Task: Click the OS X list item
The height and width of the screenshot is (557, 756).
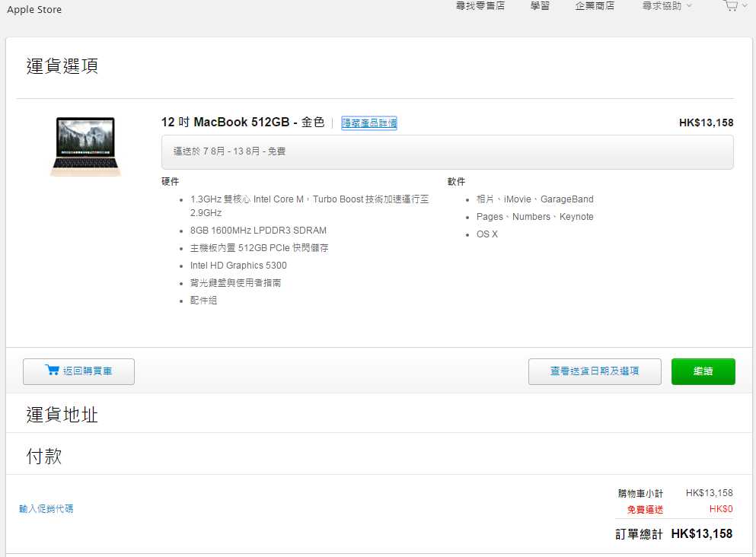Action: tap(487, 234)
